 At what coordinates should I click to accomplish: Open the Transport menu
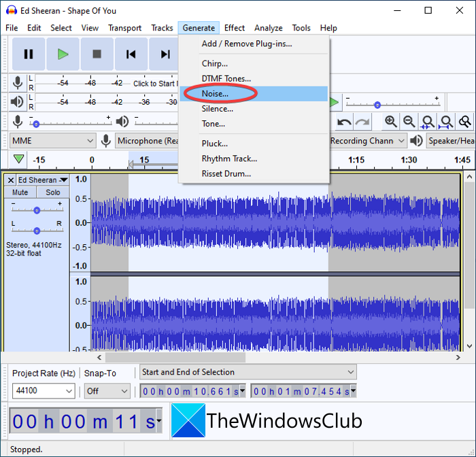(x=124, y=28)
